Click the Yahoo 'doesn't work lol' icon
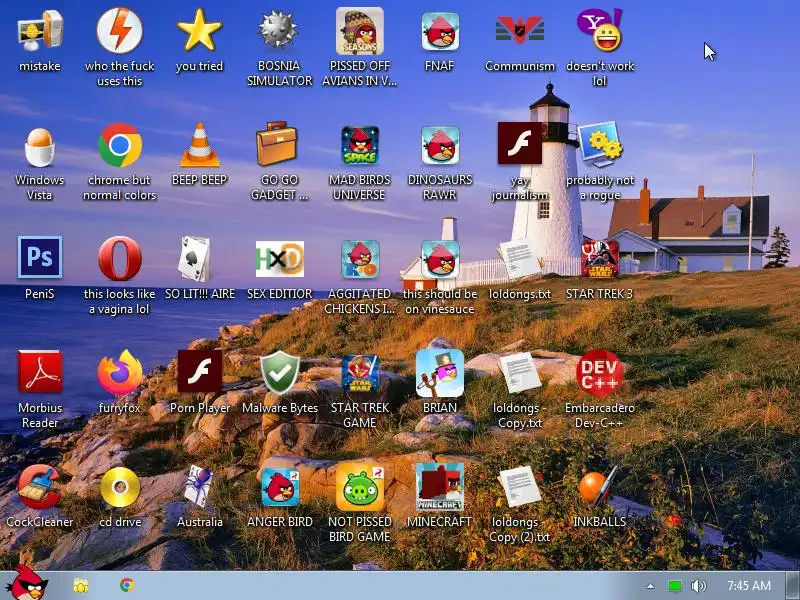Screen dimensions: 800x600 (600, 31)
